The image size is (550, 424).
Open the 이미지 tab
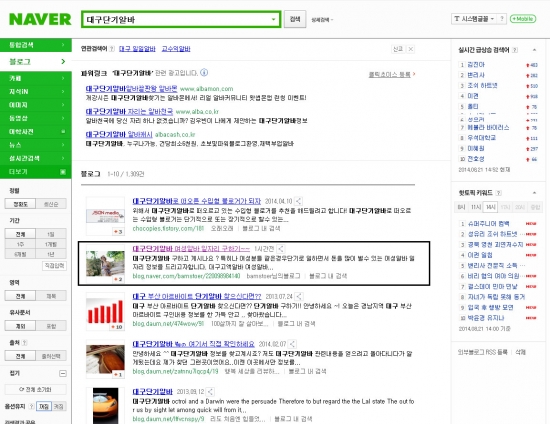coord(35,105)
